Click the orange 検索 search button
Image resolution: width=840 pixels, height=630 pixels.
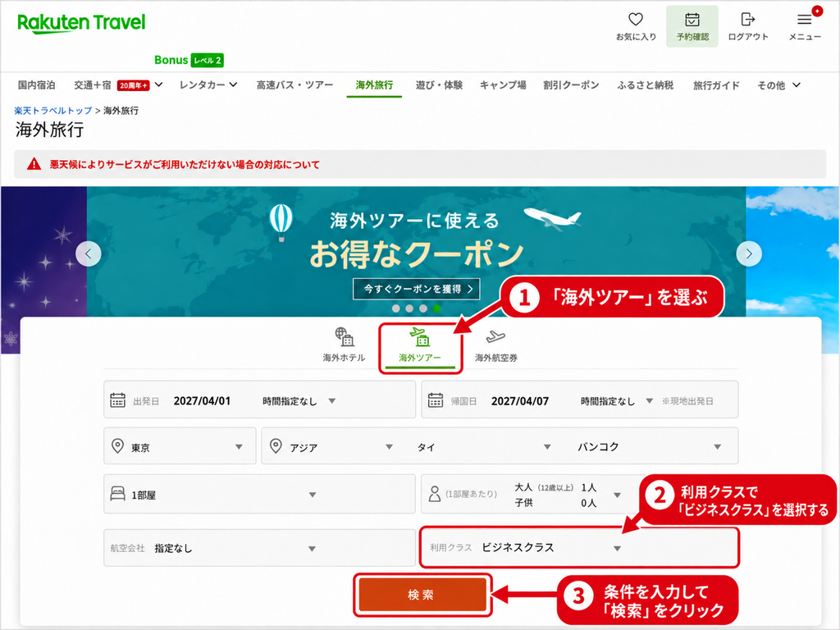point(421,594)
